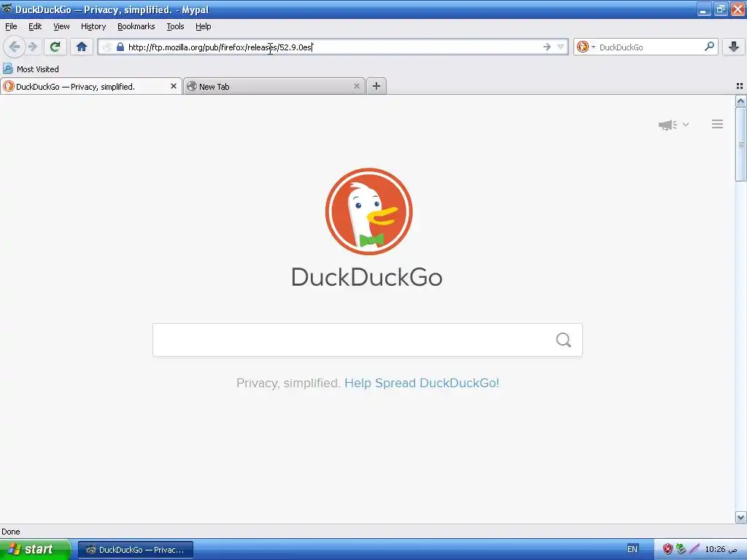Click the Most Visited bookmarks icon

7,69
